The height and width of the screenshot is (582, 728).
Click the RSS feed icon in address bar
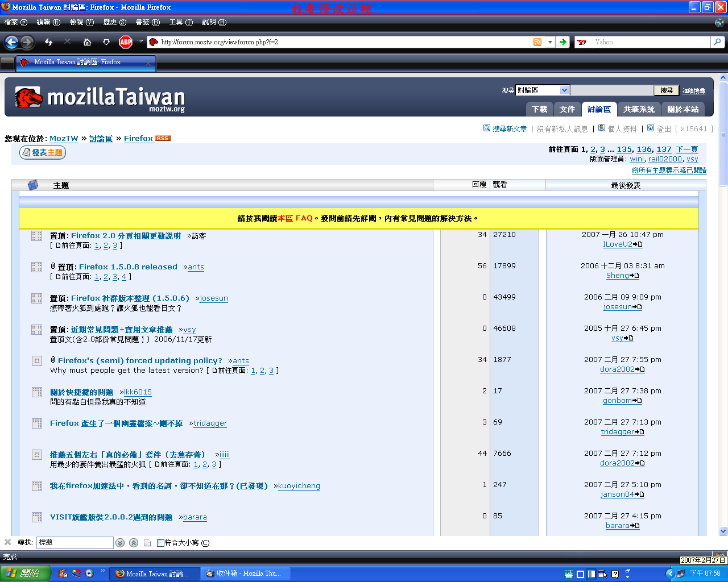537,42
